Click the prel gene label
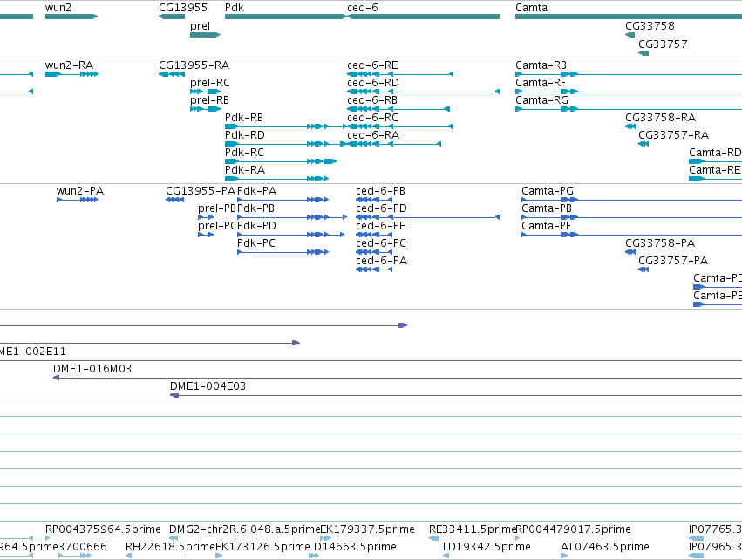Screen dimensions: 742x560 pos(201,26)
